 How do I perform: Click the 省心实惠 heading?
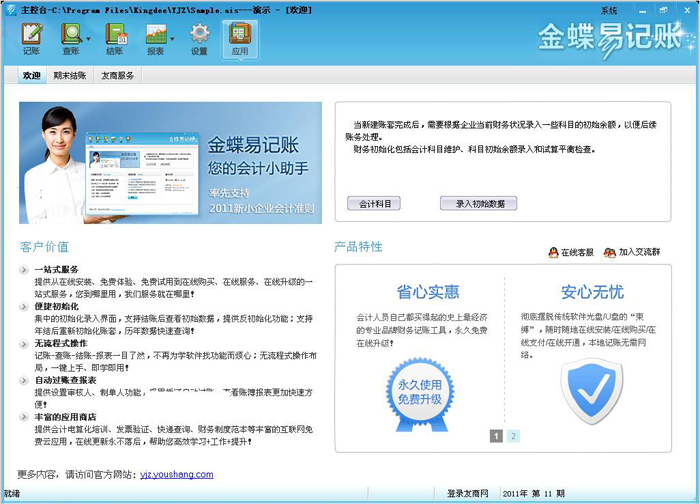[428, 292]
